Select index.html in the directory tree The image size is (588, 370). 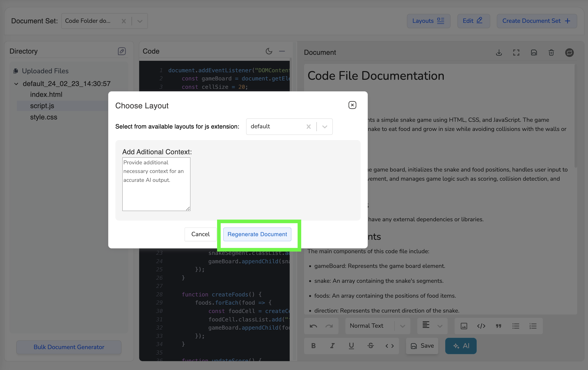46,94
